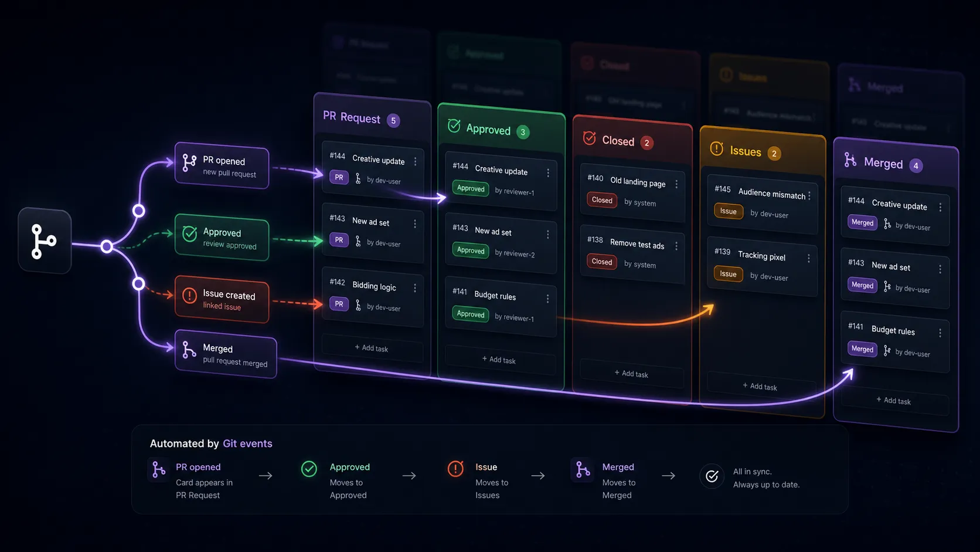The width and height of the screenshot is (980, 552).
Task: Click the Issues column header warning icon
Action: [x=717, y=148]
